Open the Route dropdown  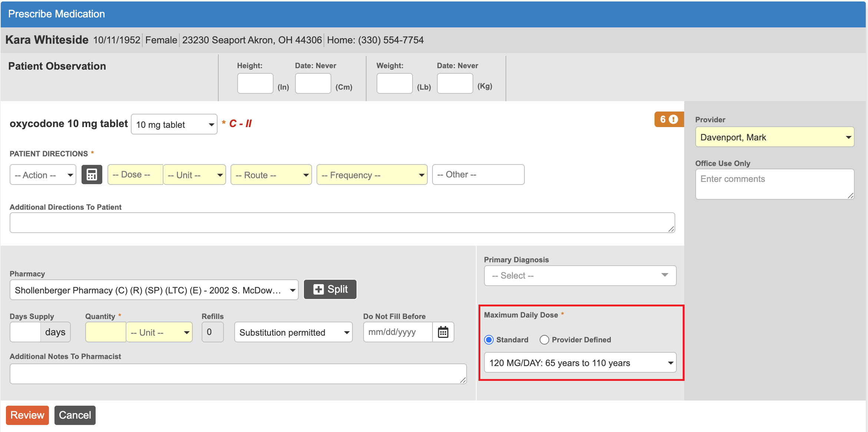271,175
